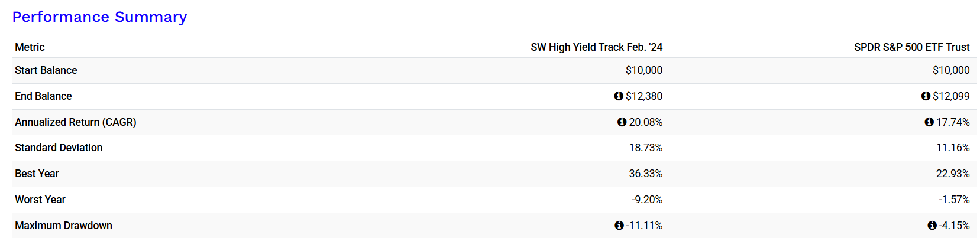Click info icon beside $12,099 End Balance
980x238 pixels.
[926, 96]
